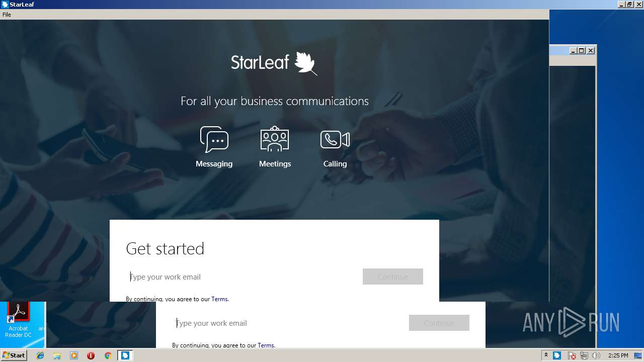Launch Google Chrome from taskbar
644x362 pixels.
coord(108,355)
